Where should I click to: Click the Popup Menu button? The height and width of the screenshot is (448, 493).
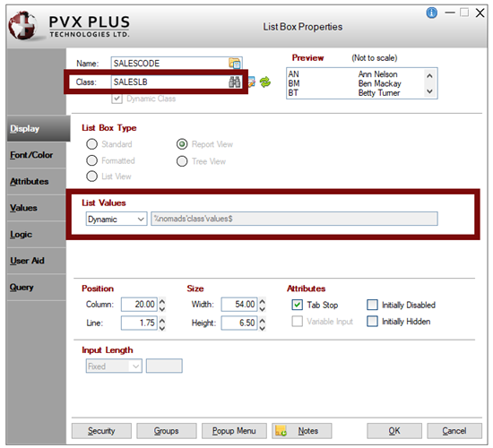(x=234, y=431)
